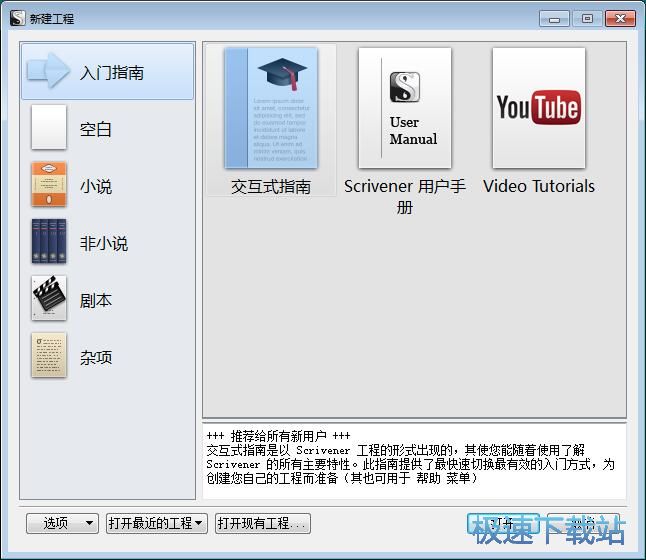Select the 交互式指南 graduation cap template
Screen dimensions: 646x560
pos(271,108)
